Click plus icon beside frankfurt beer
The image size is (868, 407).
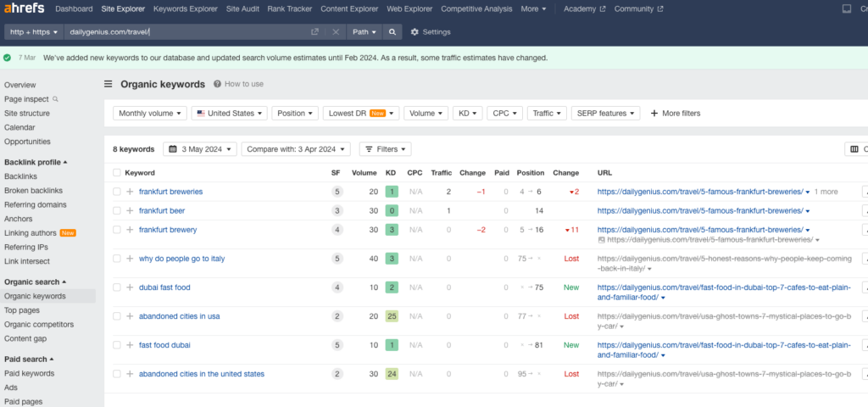click(130, 210)
